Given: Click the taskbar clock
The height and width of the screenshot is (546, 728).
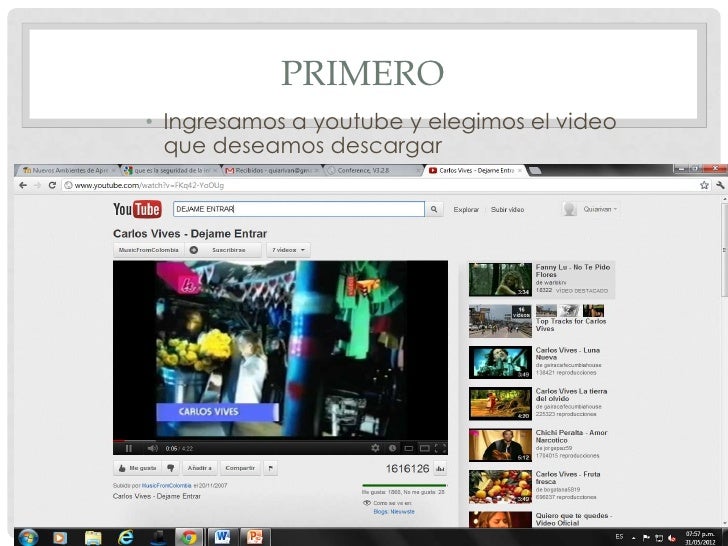Looking at the screenshot, I should click(x=700, y=538).
